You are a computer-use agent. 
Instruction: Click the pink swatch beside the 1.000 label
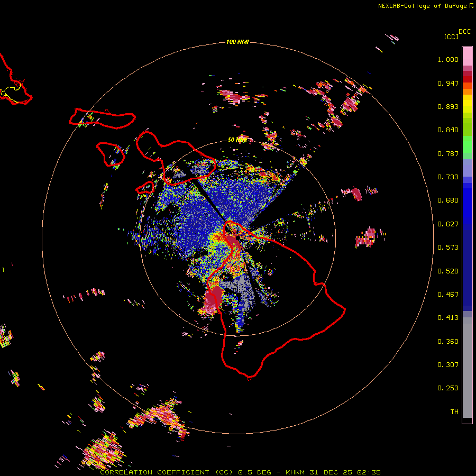click(x=467, y=57)
